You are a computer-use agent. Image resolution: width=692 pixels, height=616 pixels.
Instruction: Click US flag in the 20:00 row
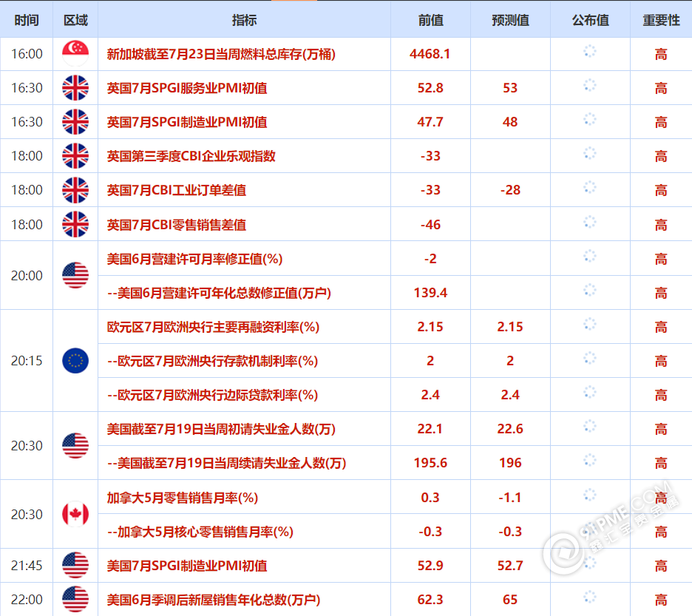tap(75, 275)
